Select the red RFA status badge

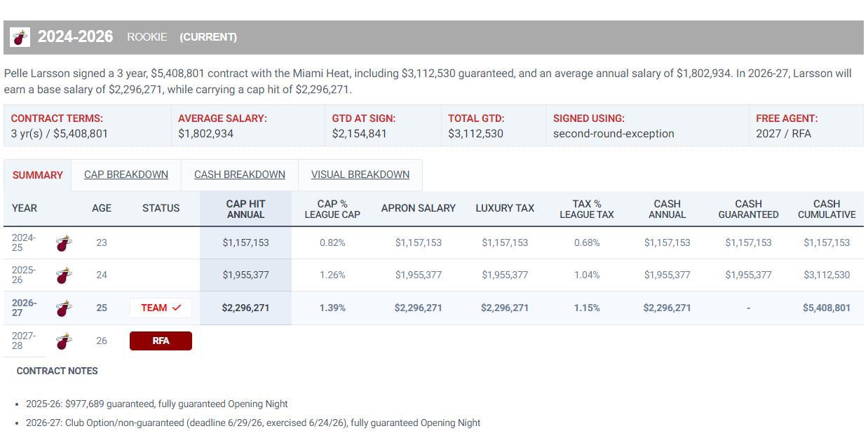[161, 341]
